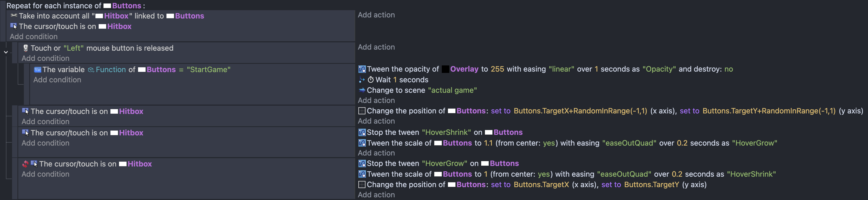Toggle "from center: yes" on the HoverGrow tween
The width and height of the screenshot is (868, 200).
[x=548, y=143]
